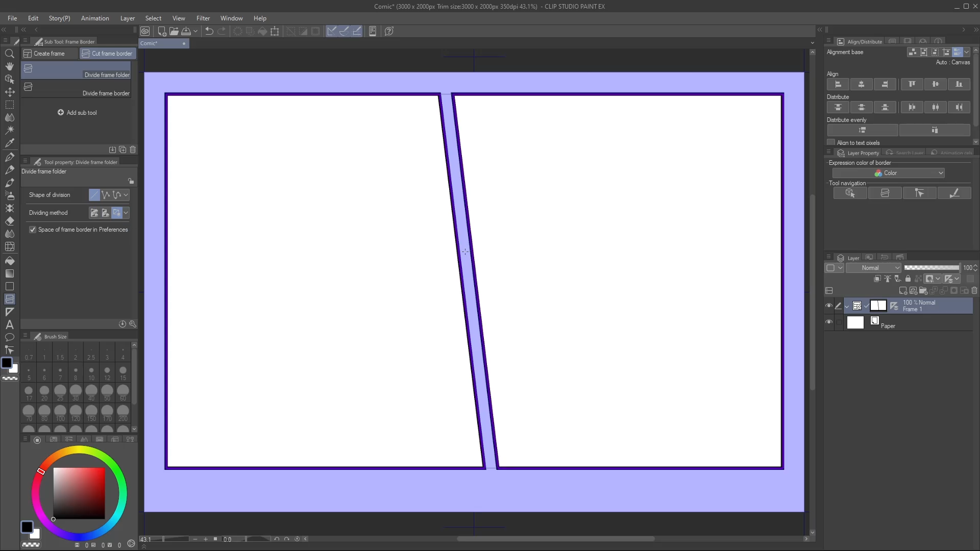Viewport: 980px width, 551px height.
Task: Hide the Frame 1 layer
Action: click(x=828, y=306)
